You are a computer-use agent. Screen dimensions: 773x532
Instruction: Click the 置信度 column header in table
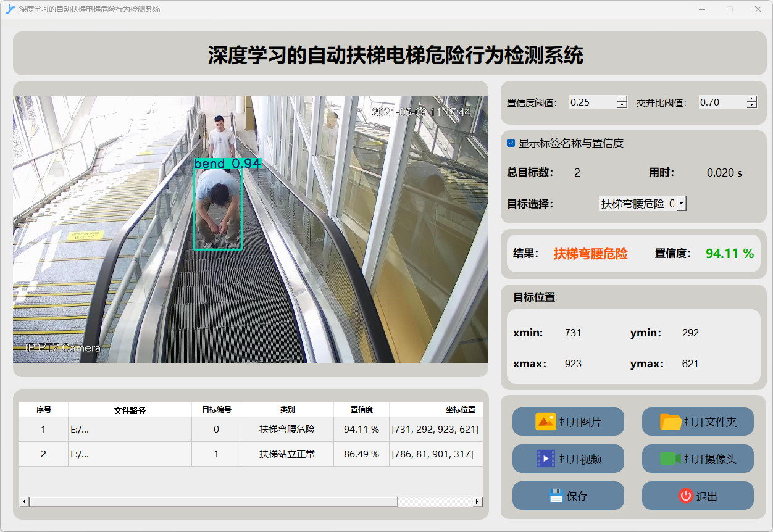pos(361,410)
